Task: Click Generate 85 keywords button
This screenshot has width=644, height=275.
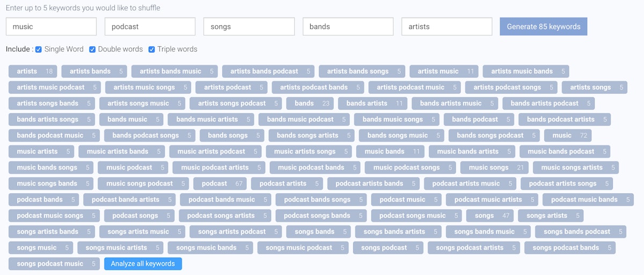Action: click(543, 26)
